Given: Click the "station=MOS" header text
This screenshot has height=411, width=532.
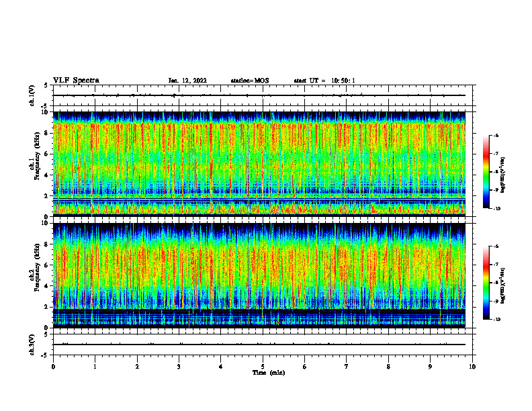Looking at the screenshot, I should tap(250, 81).
